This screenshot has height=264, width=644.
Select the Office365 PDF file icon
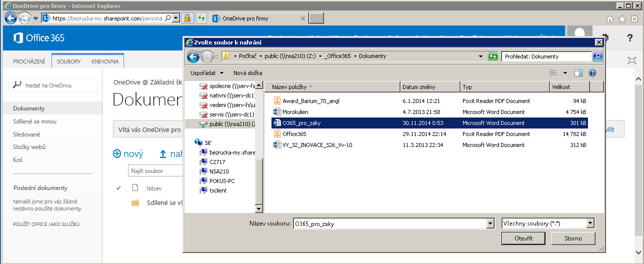[278, 134]
